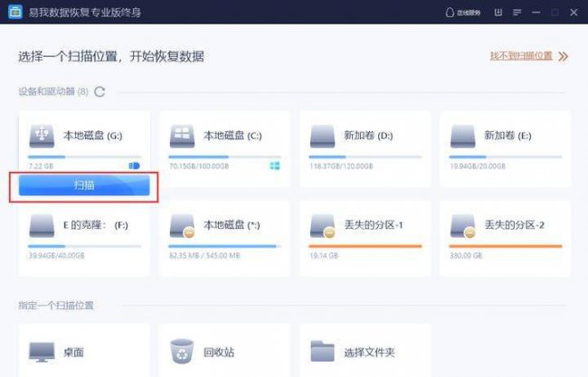Select the 本地磁盘 (C:) label
This screenshot has width=588, height=377.
click(232, 136)
